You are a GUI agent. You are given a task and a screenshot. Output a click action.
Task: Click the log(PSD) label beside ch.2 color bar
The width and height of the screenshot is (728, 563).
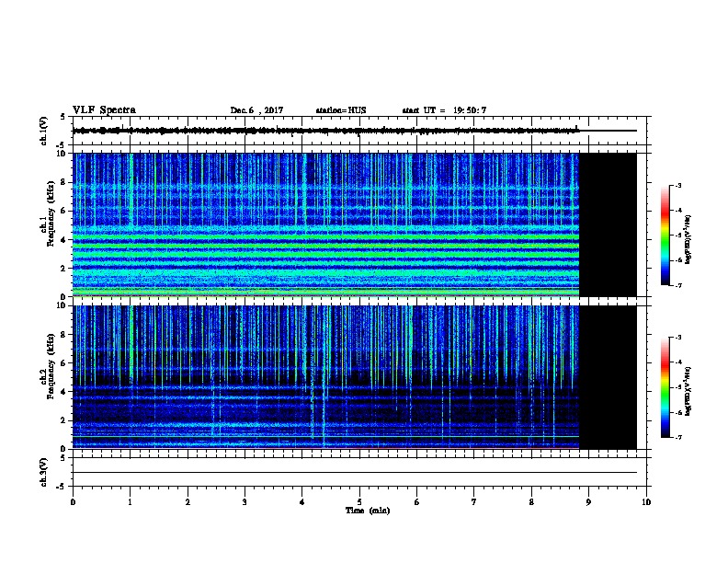tap(688, 391)
